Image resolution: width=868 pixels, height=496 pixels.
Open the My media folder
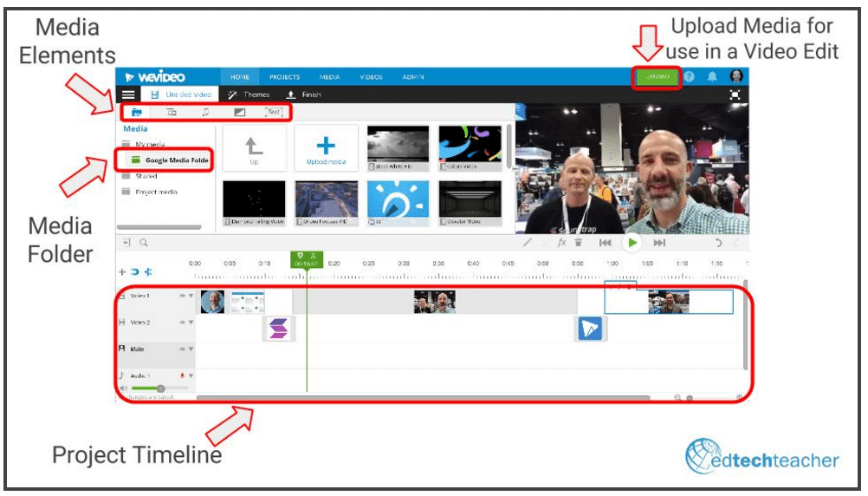pos(145,144)
